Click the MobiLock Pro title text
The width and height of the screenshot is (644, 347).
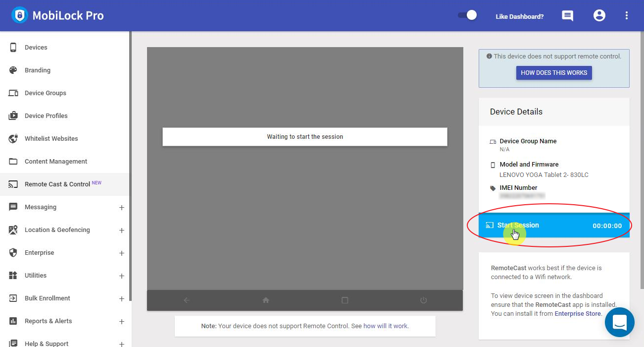[68, 15]
